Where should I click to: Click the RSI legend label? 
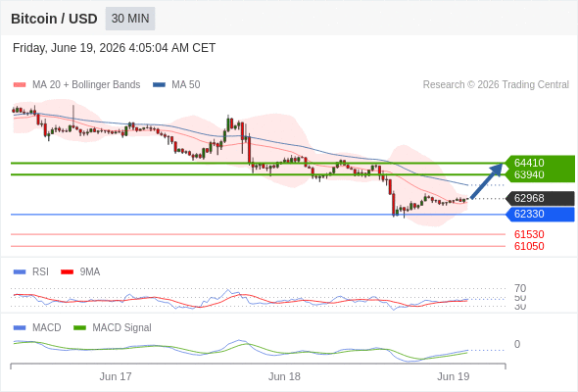coord(40,272)
